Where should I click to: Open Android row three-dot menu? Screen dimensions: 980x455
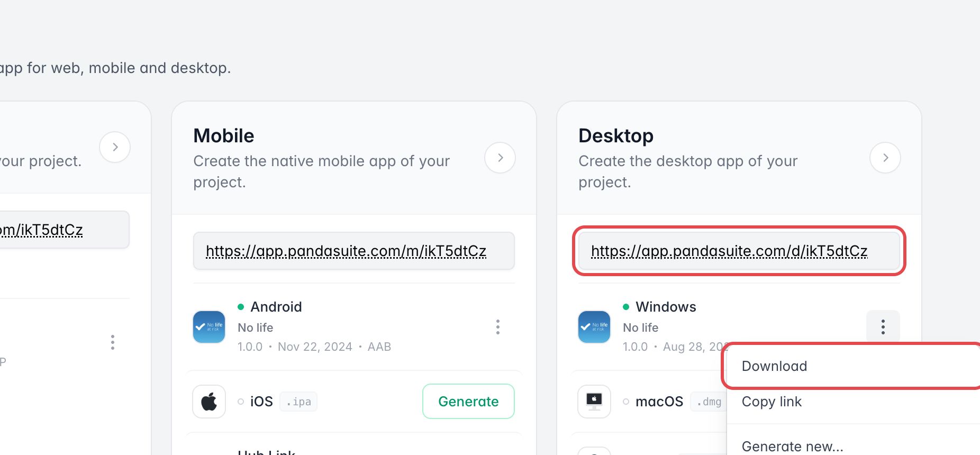498,327
